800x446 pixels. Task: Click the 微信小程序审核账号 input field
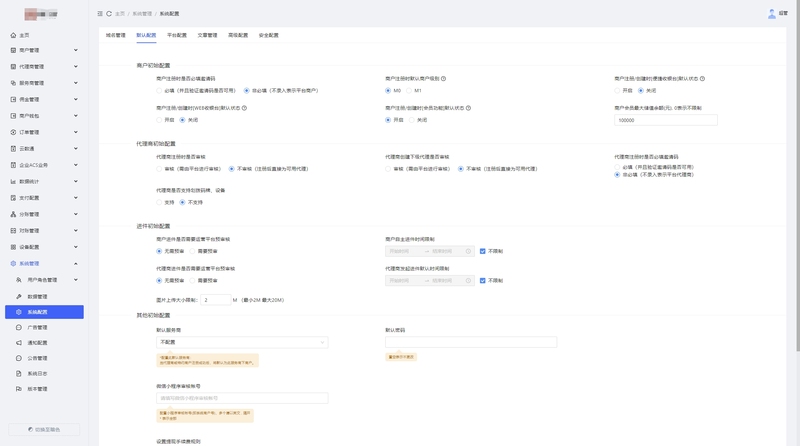click(242, 398)
